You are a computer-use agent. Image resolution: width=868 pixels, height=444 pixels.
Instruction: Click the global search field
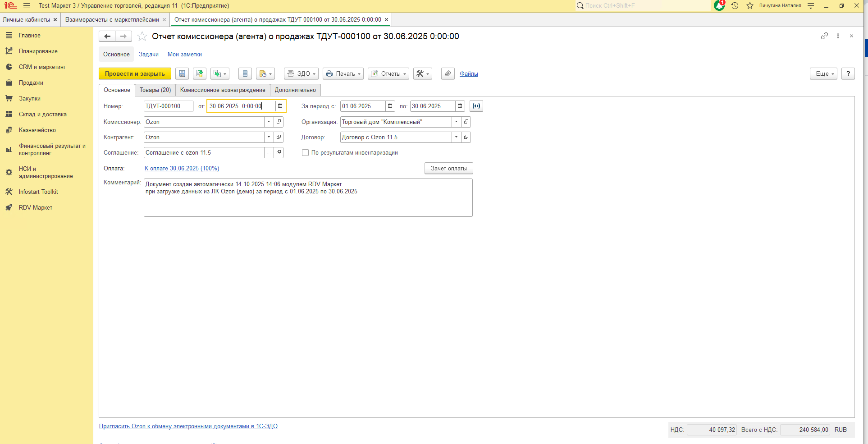click(643, 6)
